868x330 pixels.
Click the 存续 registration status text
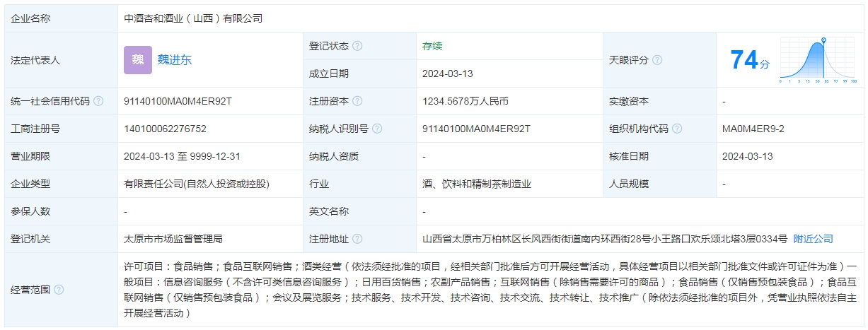pos(432,46)
